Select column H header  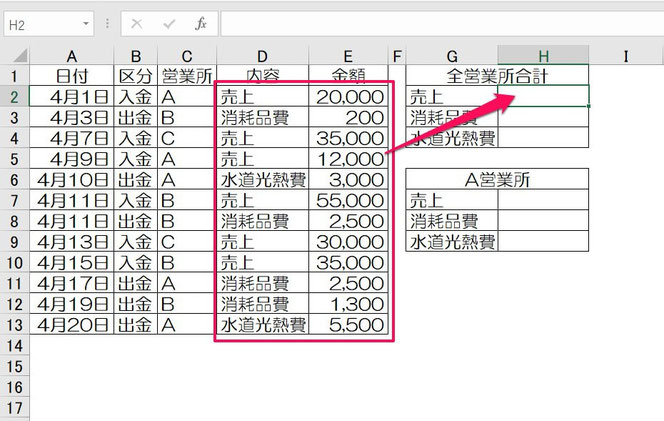[x=543, y=55]
